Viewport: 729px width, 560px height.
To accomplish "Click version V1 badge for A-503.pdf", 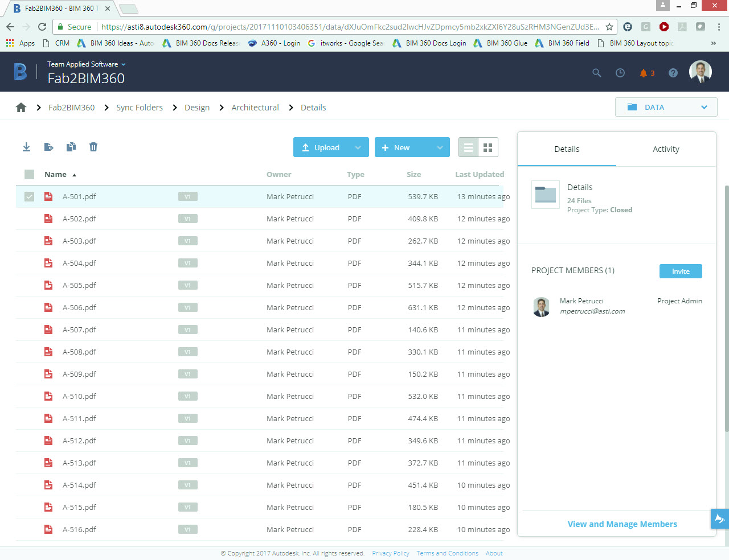I will (x=187, y=241).
